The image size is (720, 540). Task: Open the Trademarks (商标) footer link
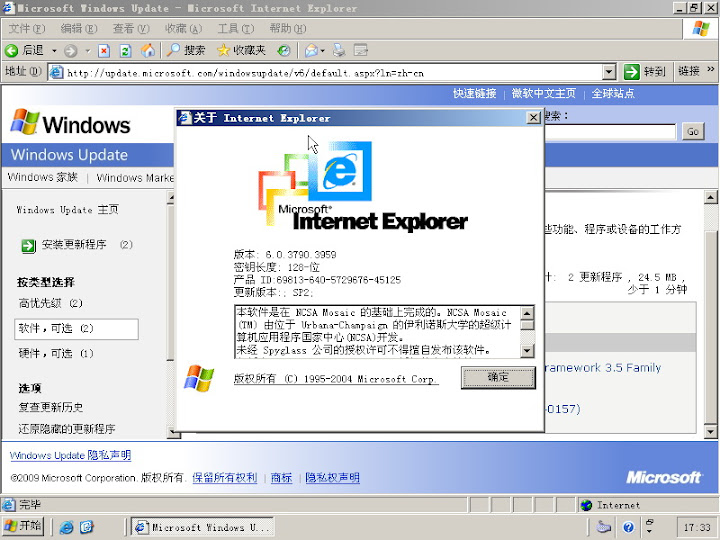point(281,478)
